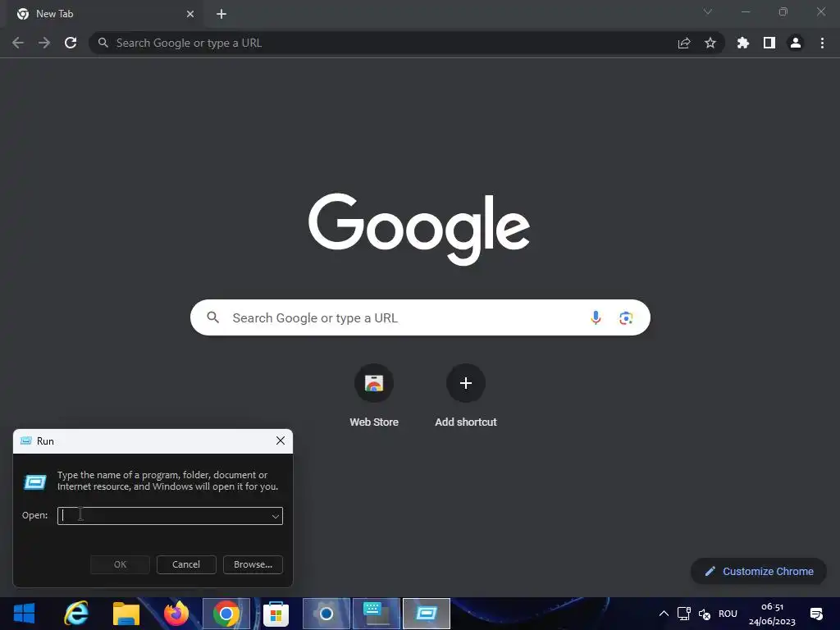This screenshot has width=840, height=630.
Task: Go back using Chrome's back arrow
Action: pos(18,43)
